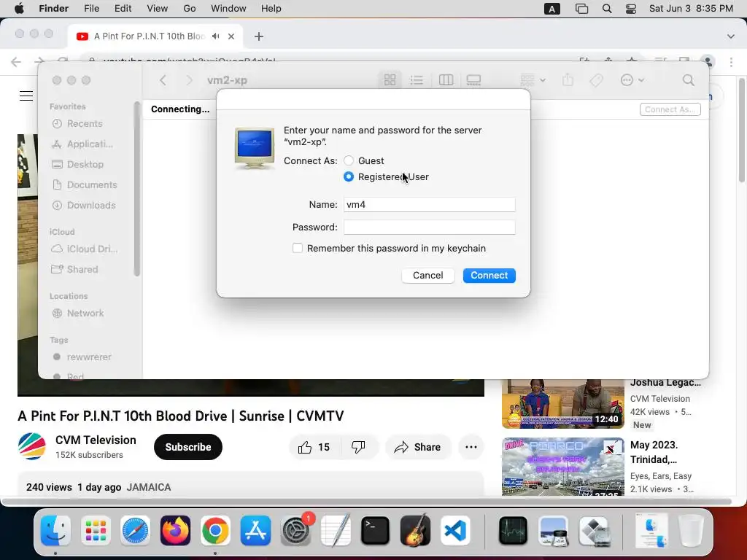The width and height of the screenshot is (747, 560).
Task: Click the Finder tags toolbar icon
Action: pyautogui.click(x=596, y=80)
